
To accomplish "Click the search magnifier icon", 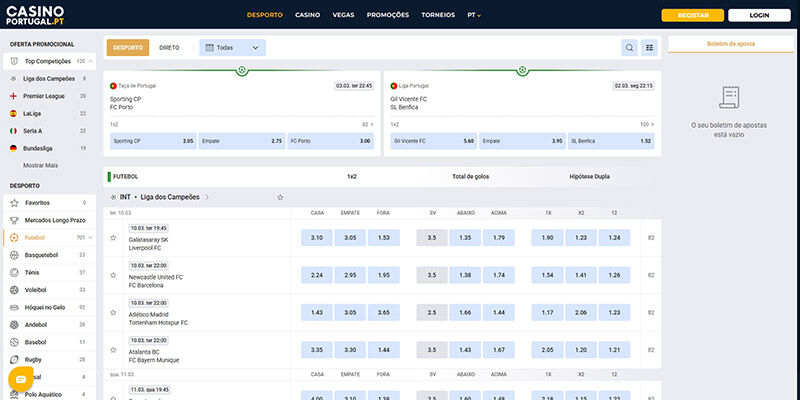I will pos(629,47).
